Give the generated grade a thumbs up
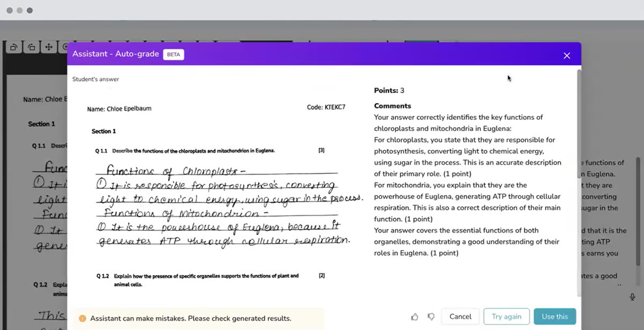The height and width of the screenshot is (330, 644). click(414, 317)
